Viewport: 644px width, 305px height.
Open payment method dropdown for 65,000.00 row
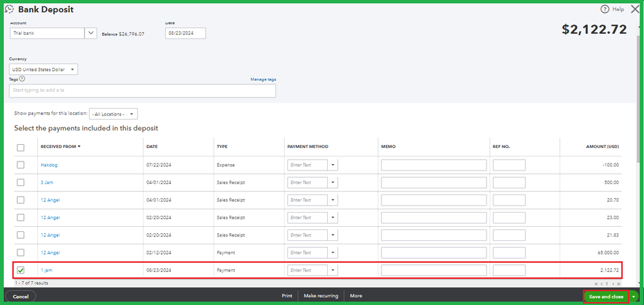tap(333, 253)
